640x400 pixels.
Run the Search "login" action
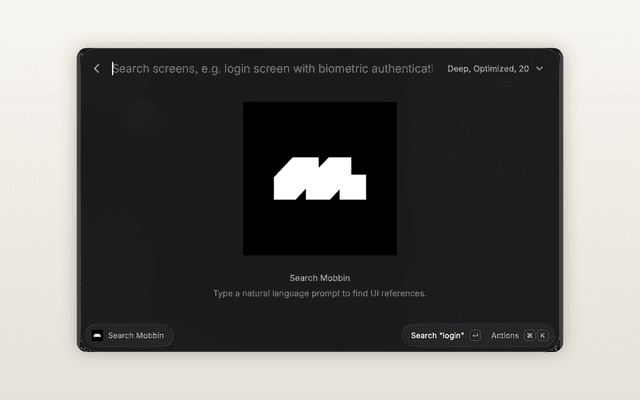click(437, 336)
